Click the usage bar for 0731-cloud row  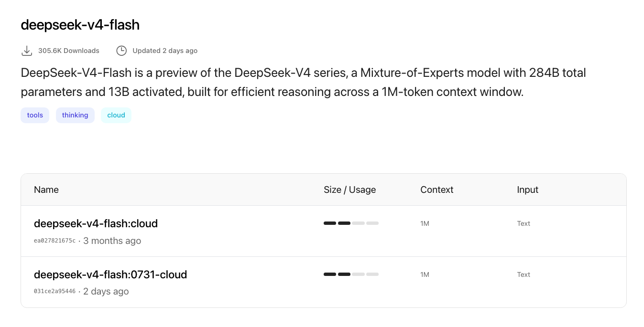[x=351, y=274]
